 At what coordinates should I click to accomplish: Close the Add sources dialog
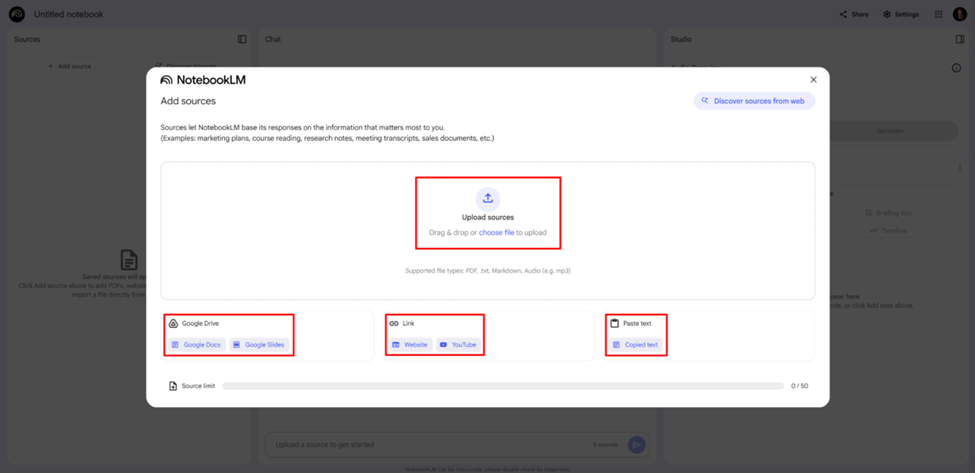[813, 80]
